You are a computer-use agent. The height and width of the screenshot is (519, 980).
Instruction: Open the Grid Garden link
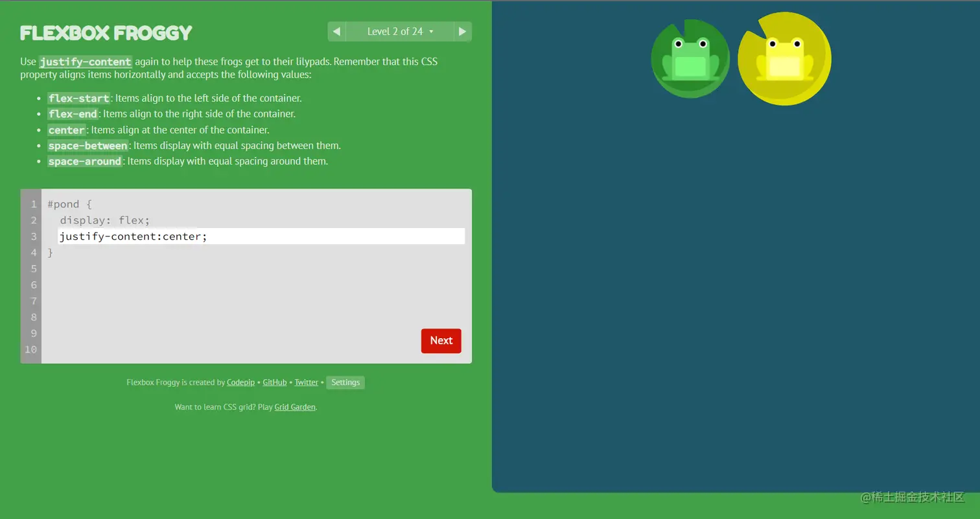(x=295, y=407)
